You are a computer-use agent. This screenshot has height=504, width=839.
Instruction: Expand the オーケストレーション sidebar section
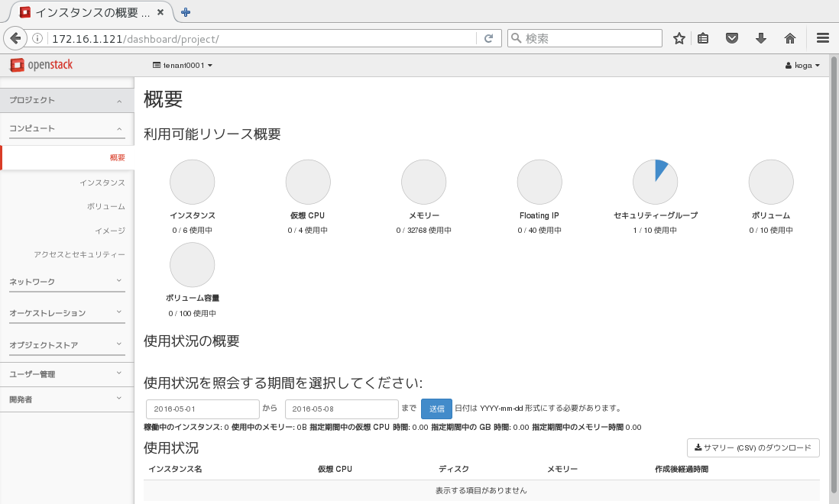coord(66,313)
